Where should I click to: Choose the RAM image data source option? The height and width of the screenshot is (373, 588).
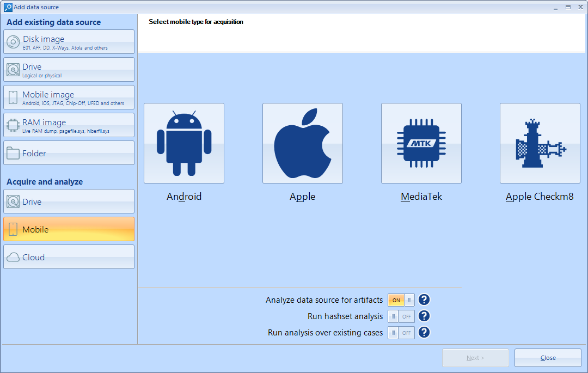[69, 125]
